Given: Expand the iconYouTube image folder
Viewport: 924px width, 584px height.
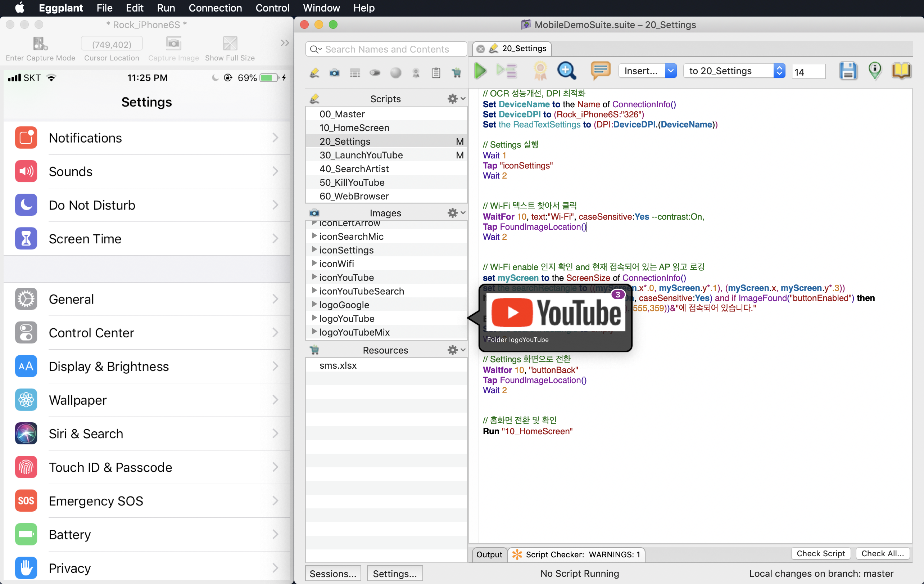Looking at the screenshot, I should coord(314,277).
